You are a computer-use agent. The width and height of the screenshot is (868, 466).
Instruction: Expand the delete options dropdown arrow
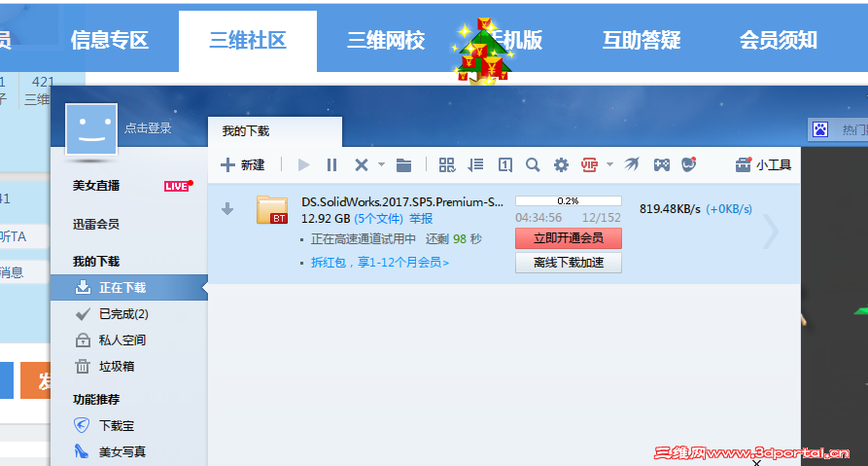(381, 164)
